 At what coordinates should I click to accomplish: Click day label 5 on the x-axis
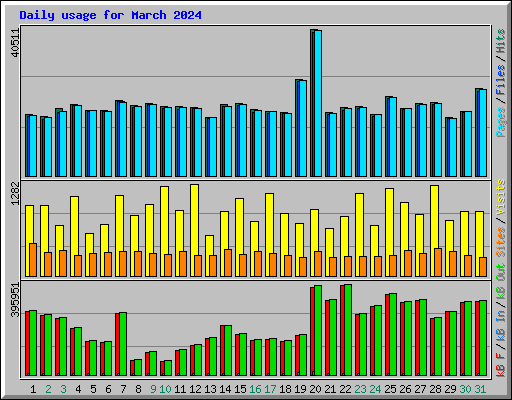(x=93, y=389)
